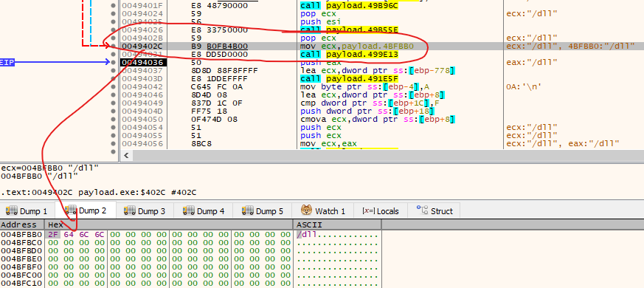Click opcode bytes E8 DD5D0000
The height and width of the screenshot is (288, 644).
tap(220, 55)
